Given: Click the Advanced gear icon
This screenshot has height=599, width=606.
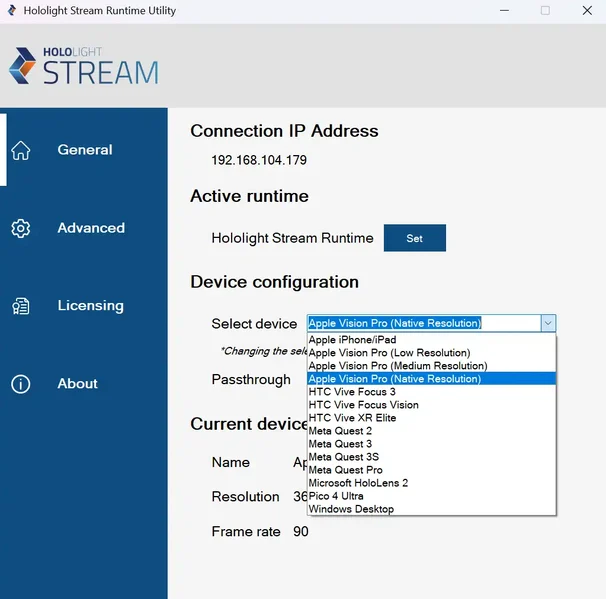Looking at the screenshot, I should point(20,228).
